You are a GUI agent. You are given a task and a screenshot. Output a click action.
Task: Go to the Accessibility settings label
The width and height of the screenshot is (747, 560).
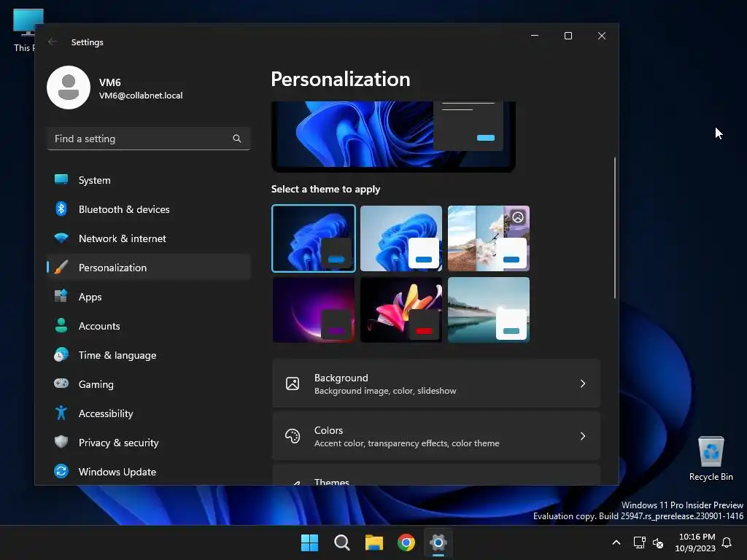tap(106, 413)
